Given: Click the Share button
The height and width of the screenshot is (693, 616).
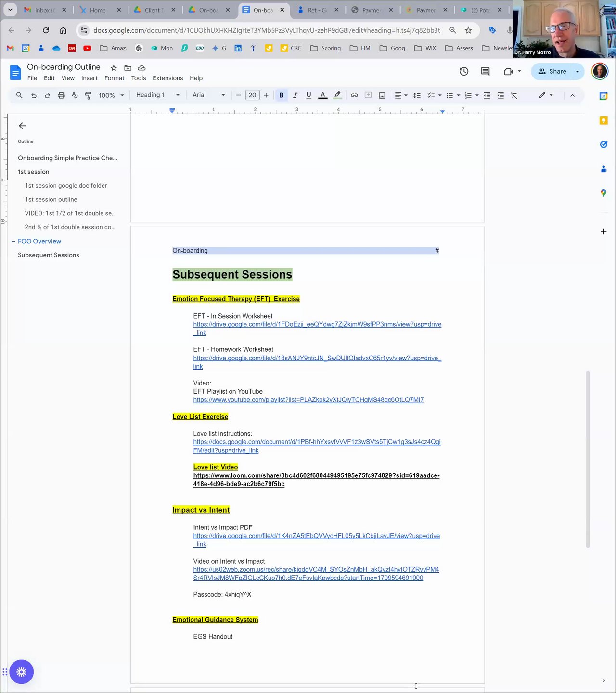Looking at the screenshot, I should [552, 71].
